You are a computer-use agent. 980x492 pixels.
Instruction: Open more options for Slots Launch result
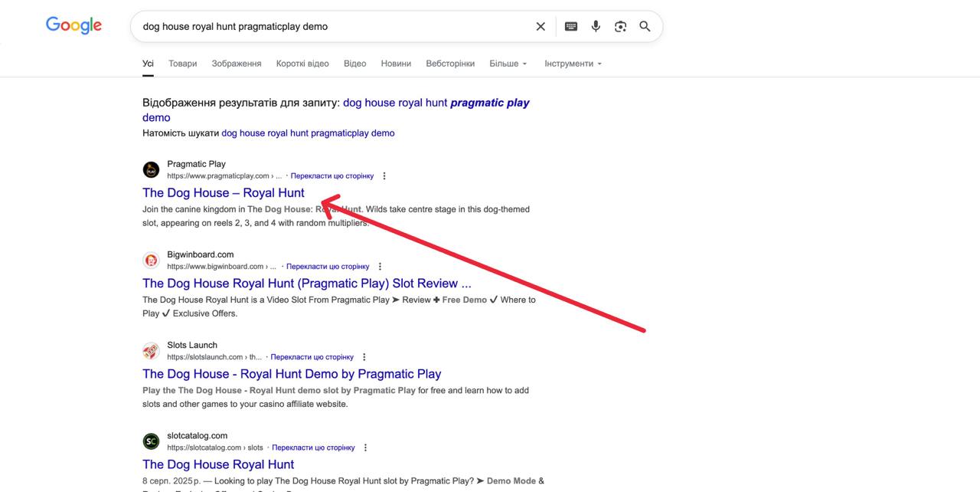click(364, 357)
